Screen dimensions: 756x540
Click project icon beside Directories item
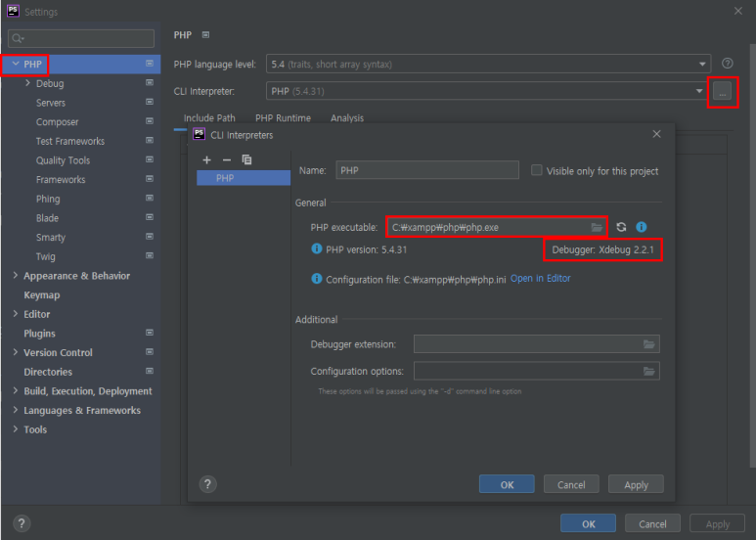(x=150, y=372)
